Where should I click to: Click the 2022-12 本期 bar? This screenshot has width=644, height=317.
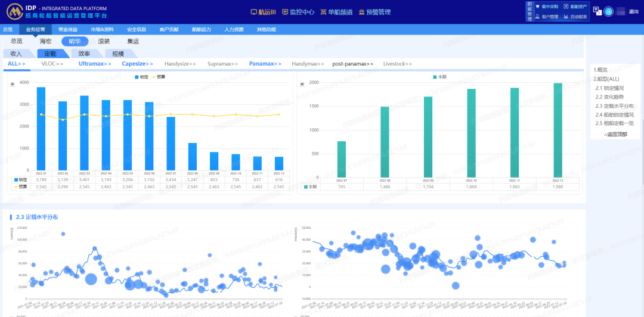[558, 130]
